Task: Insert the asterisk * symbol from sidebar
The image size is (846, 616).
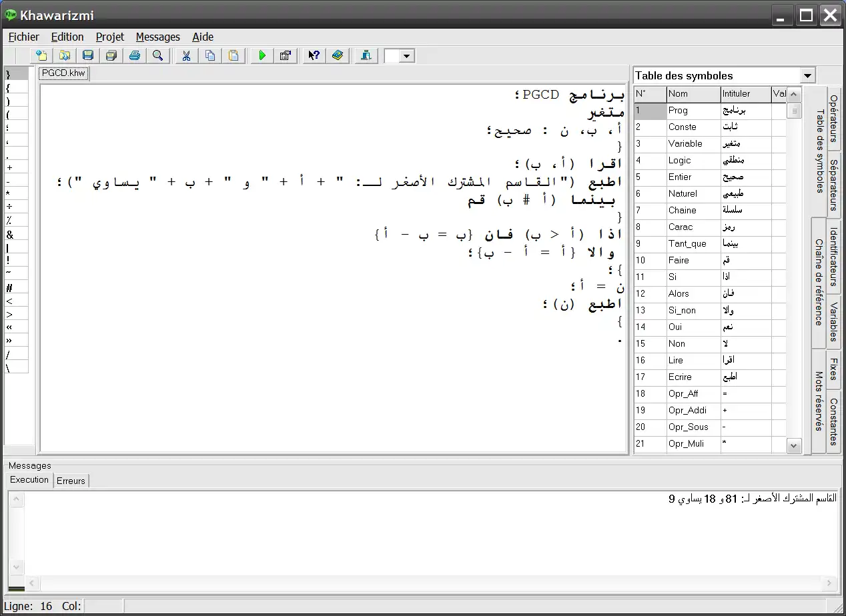Action: (16, 194)
